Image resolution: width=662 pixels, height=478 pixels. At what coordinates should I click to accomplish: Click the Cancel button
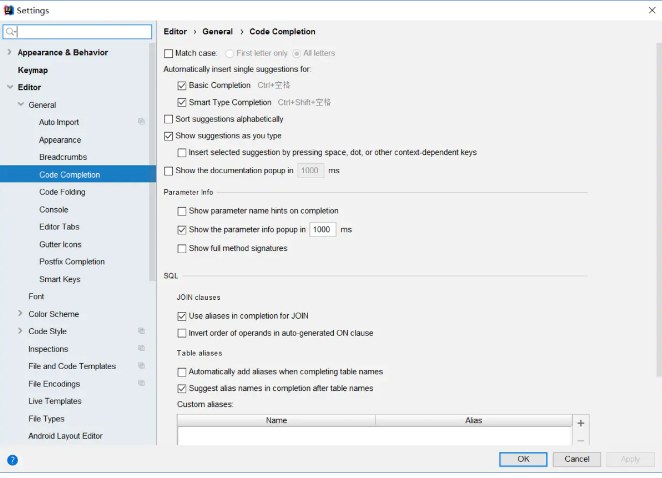[577, 459]
